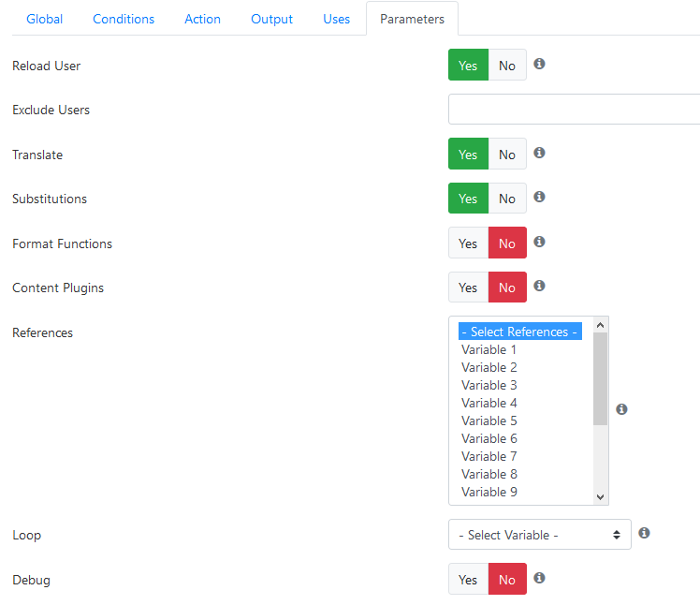This screenshot has height=605, width=700.
Task: Click the info icon next to Debug
Action: (539, 578)
